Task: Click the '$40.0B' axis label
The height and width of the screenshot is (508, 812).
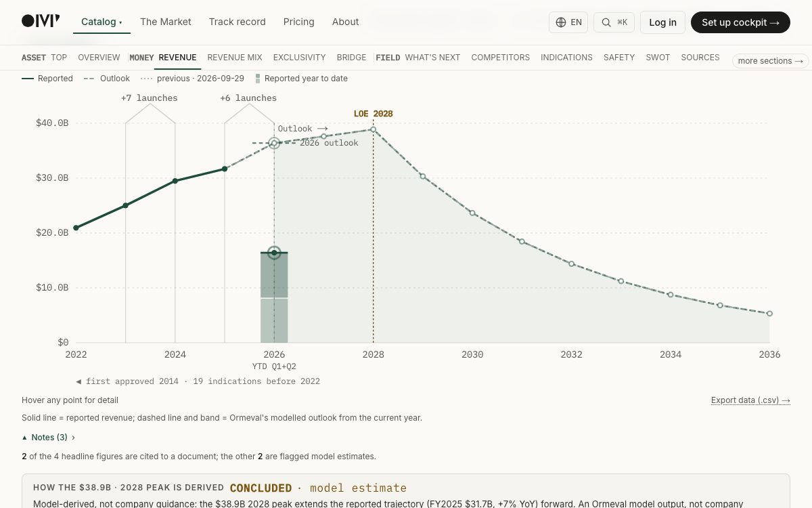Action: [x=52, y=123]
